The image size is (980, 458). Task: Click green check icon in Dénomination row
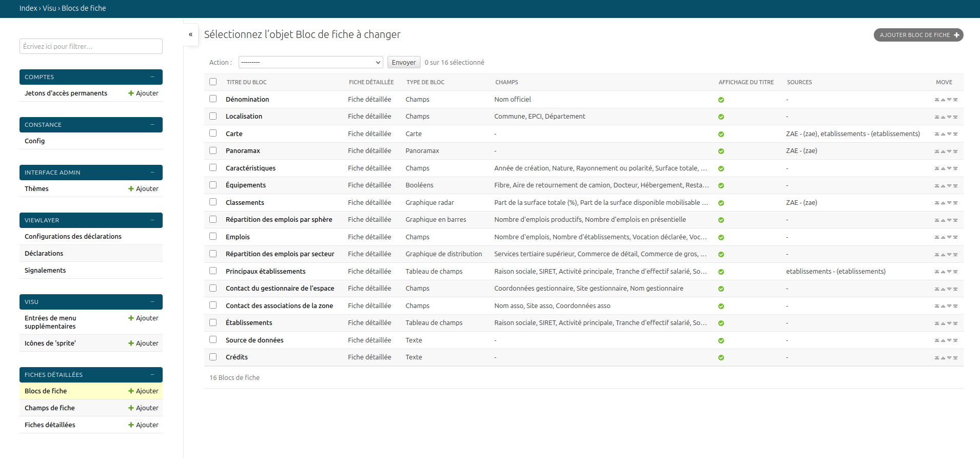click(x=721, y=100)
